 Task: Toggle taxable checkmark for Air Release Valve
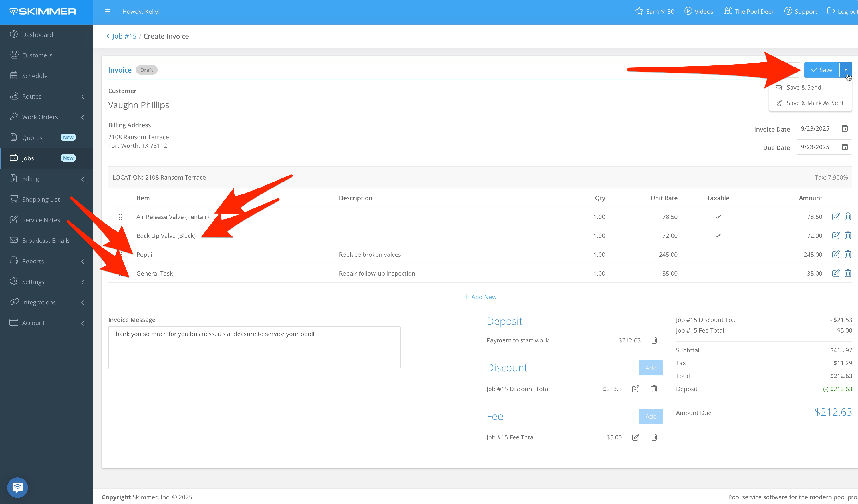pos(718,217)
